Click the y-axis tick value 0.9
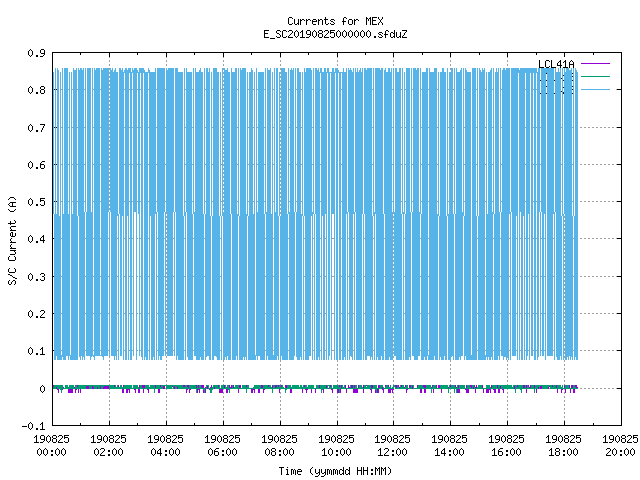Image resolution: width=640 pixels, height=480 pixels. pos(36,53)
